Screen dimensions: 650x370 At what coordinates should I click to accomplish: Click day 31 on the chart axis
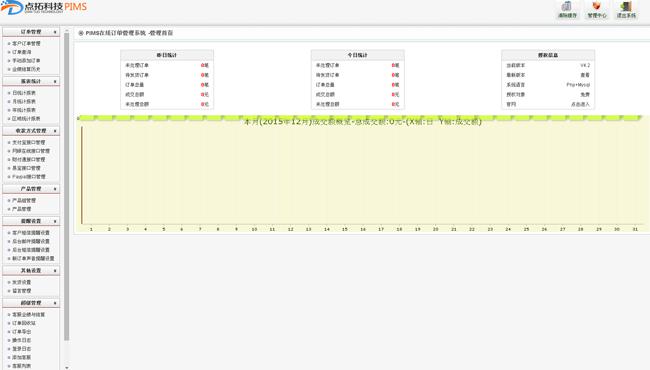[x=635, y=229]
